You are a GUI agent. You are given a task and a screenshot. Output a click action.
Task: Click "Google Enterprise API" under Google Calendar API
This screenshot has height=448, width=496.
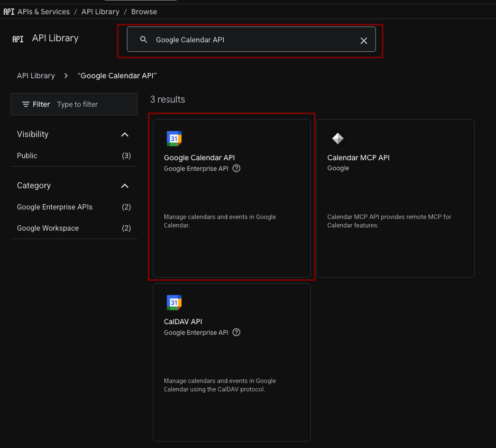196,169
